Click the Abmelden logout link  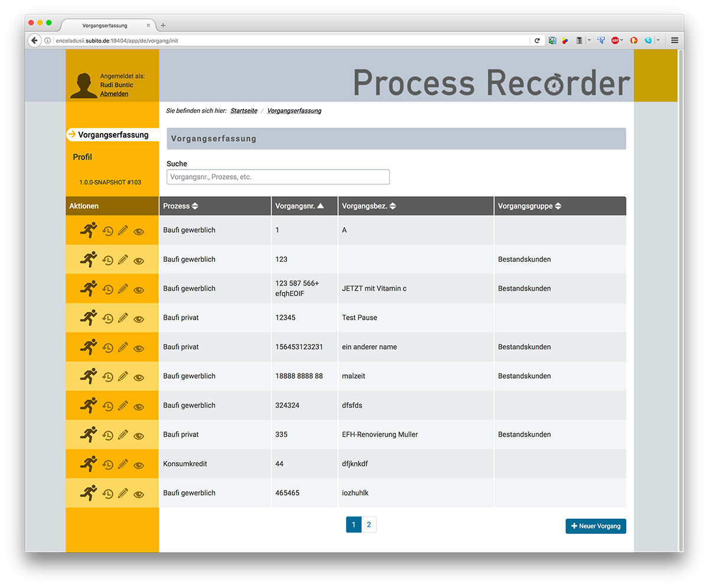pyautogui.click(x=114, y=94)
